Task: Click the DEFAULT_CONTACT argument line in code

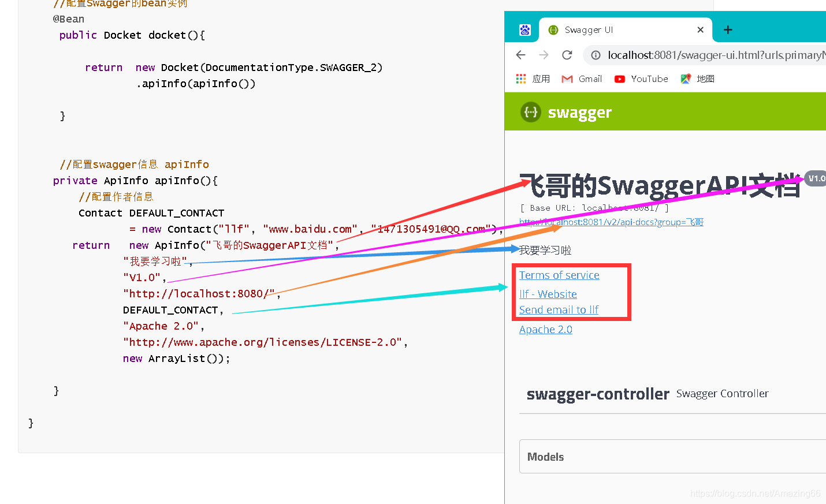Action: 173,310
